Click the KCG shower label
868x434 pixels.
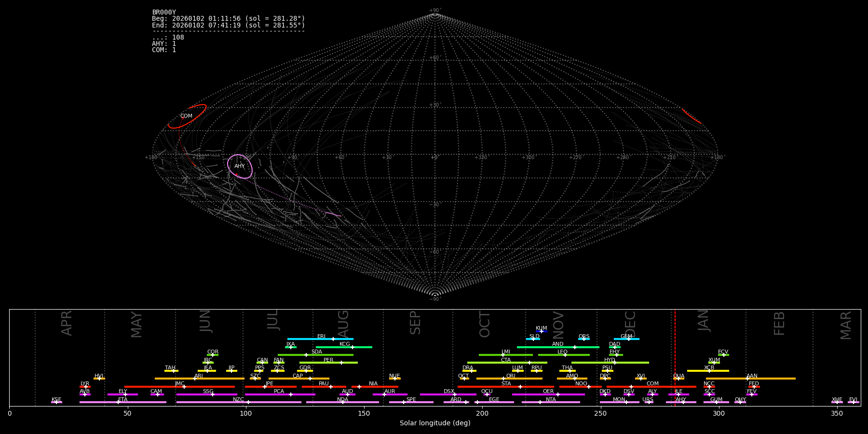[345, 344]
